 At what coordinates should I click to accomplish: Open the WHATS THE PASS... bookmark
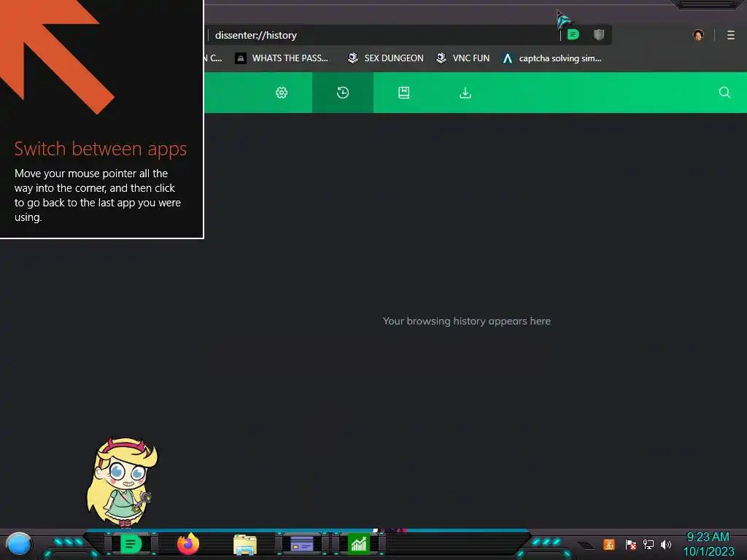pyautogui.click(x=282, y=58)
